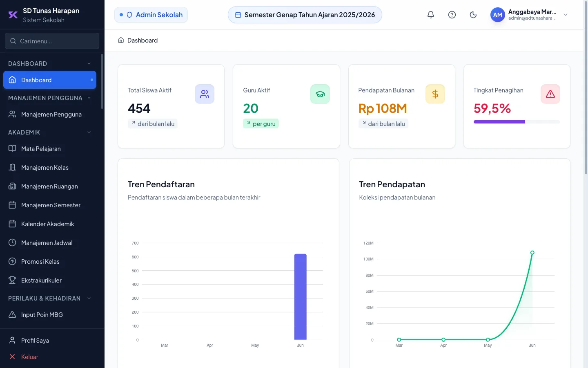588x368 pixels.
Task: Toggle dark mode with the moon icon
Action: point(473,15)
